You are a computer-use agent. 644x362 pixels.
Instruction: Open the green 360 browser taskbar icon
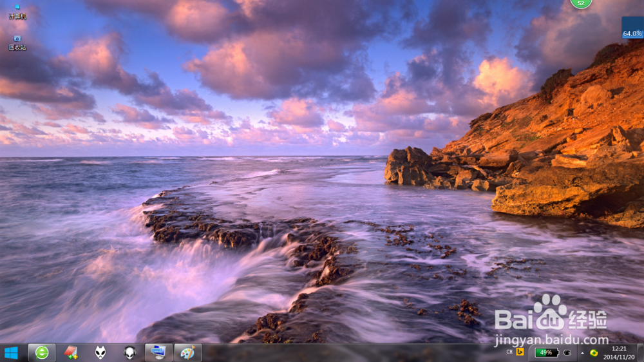pos(42,352)
